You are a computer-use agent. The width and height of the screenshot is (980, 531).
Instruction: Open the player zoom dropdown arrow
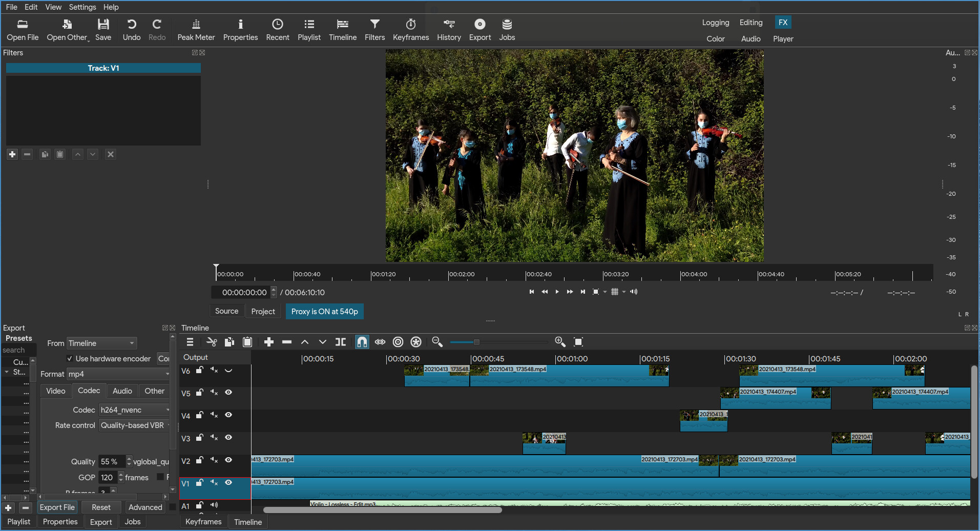(605, 292)
